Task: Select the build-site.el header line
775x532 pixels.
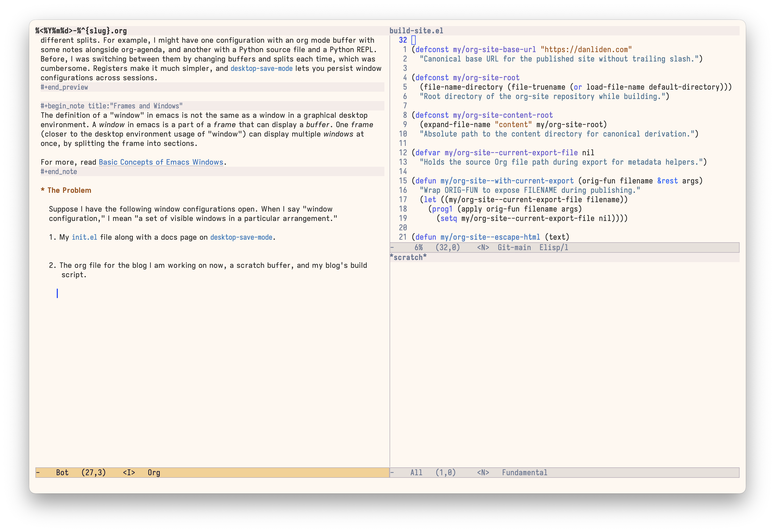Action: coord(416,30)
